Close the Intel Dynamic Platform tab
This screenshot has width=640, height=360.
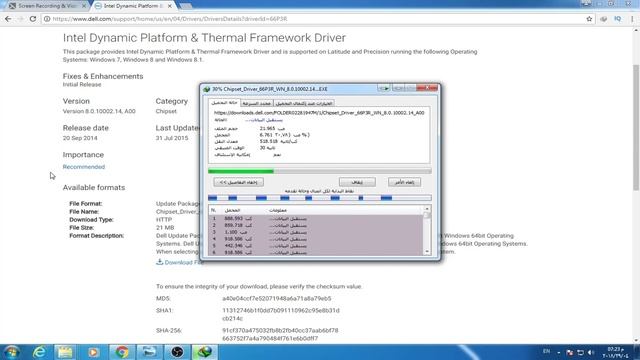click(170, 6)
